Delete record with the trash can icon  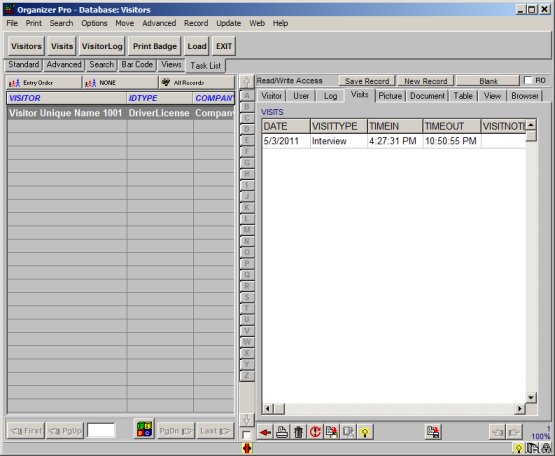pyautogui.click(x=298, y=432)
